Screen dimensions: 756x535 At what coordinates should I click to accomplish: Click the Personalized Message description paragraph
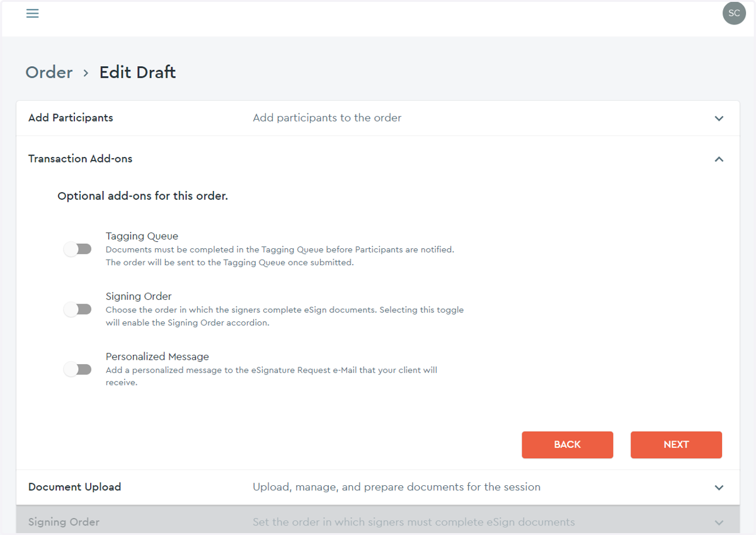pyautogui.click(x=272, y=376)
